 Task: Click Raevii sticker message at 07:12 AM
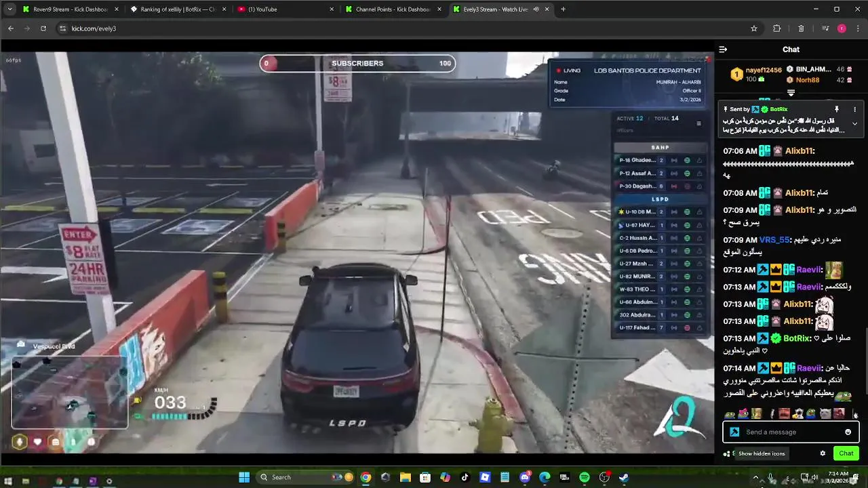pyautogui.click(x=833, y=270)
